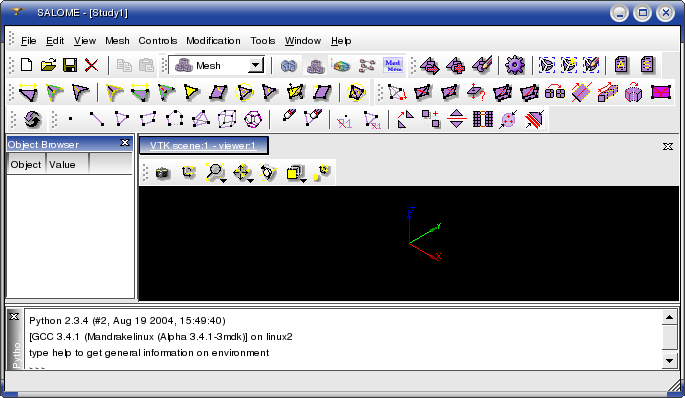Close the Object Browser panel
The width and height of the screenshot is (685, 398).
click(x=125, y=143)
